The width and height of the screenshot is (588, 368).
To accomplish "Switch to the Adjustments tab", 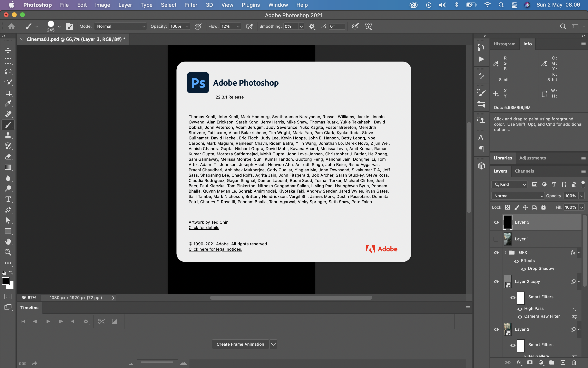I will (x=532, y=158).
